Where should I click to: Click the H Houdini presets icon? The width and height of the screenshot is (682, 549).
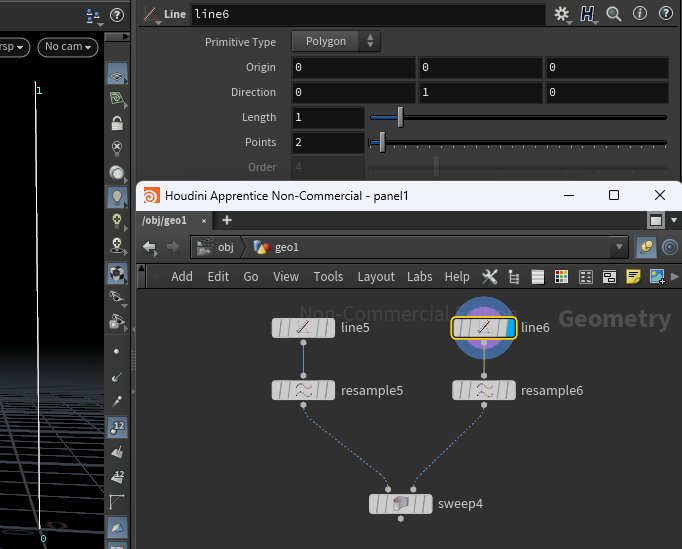pyautogui.click(x=587, y=14)
